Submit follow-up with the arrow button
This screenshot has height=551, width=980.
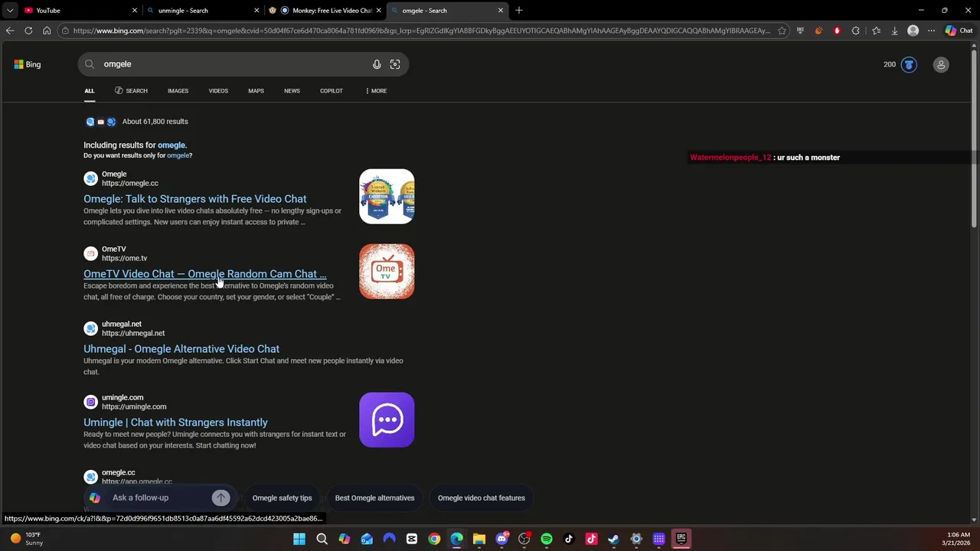(220, 498)
